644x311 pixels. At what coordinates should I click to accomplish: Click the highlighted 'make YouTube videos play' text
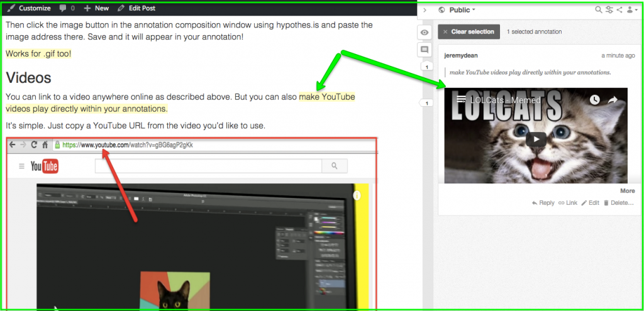[327, 97]
